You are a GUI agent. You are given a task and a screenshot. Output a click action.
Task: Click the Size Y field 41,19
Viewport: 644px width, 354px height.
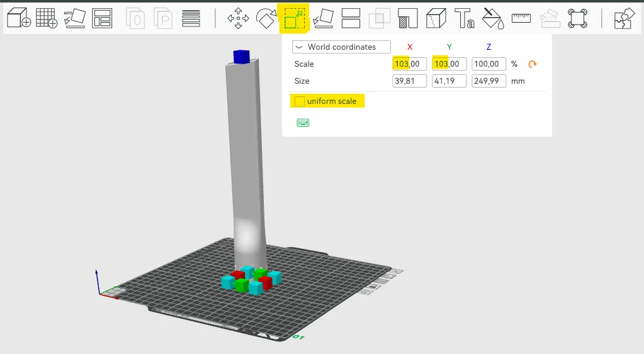449,81
